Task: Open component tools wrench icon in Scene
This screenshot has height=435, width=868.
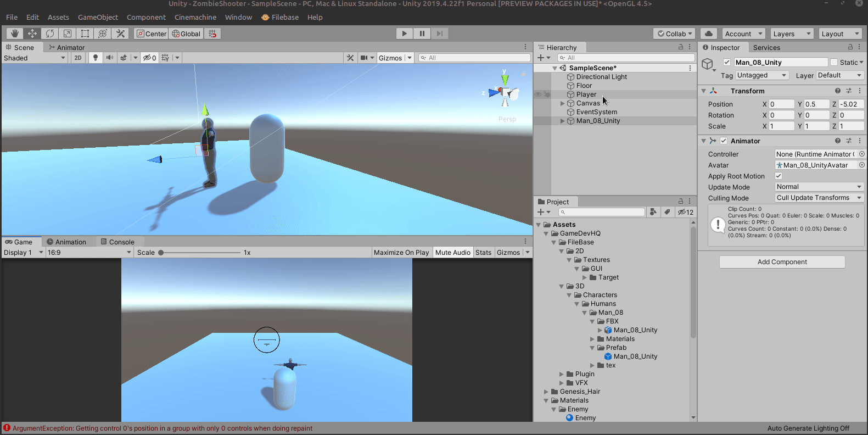Action: 350,58
